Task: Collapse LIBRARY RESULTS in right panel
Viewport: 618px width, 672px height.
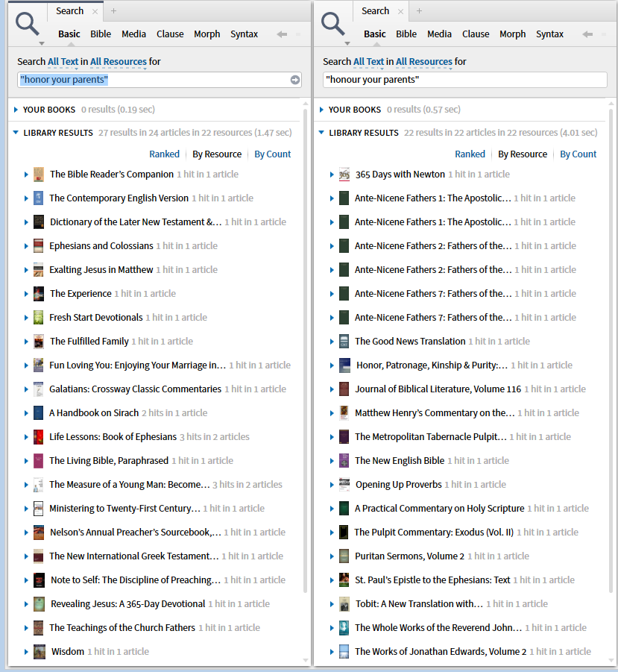Action: tap(321, 133)
